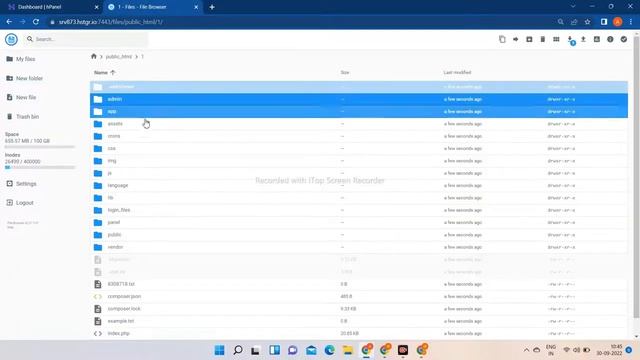Screen dimensions: 640x360
Task: Select the css folder row
Action: [x=359, y=149]
